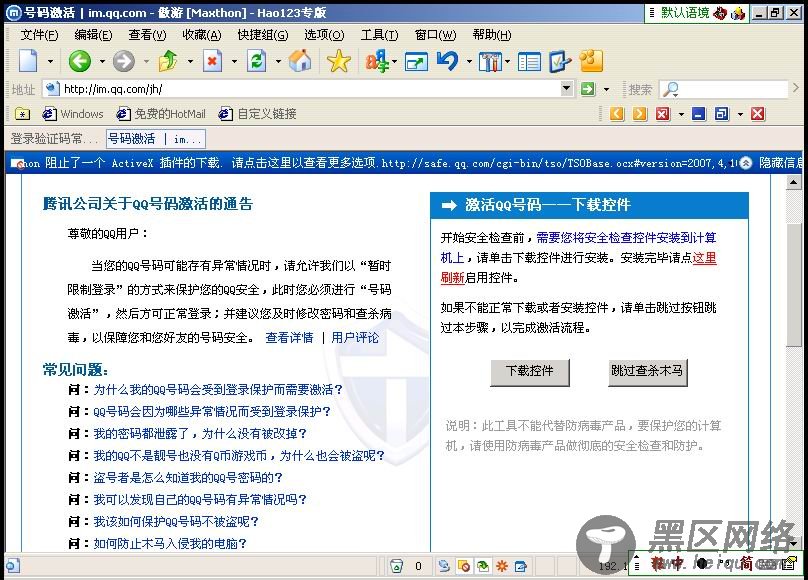Click favorites folder icon on links bar
Image resolution: width=808 pixels, height=580 pixels.
tap(23, 114)
